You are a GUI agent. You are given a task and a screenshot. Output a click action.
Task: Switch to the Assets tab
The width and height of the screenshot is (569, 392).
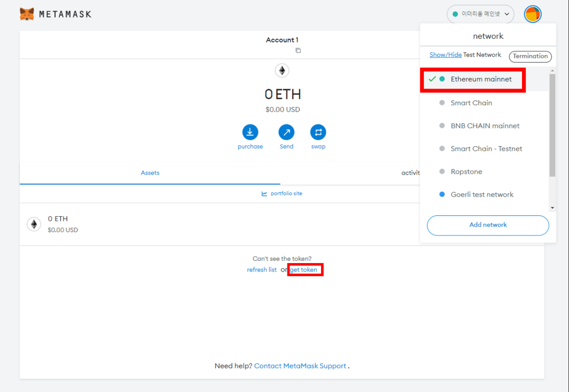(150, 173)
